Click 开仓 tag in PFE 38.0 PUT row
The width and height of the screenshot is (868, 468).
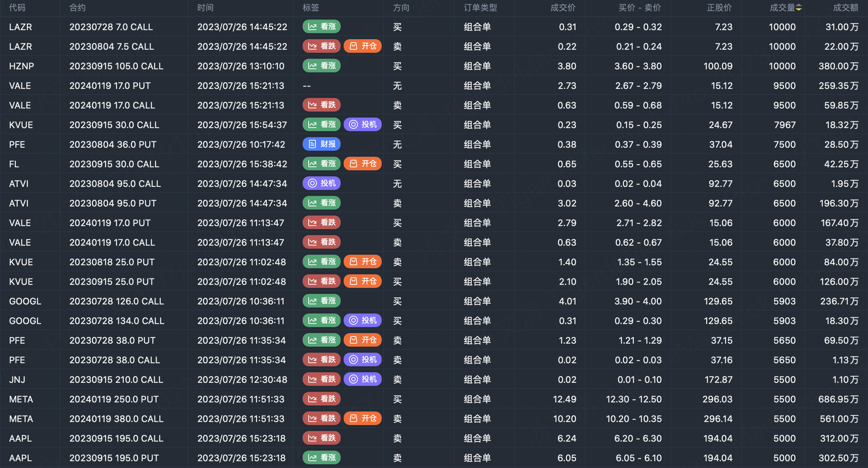pos(362,340)
